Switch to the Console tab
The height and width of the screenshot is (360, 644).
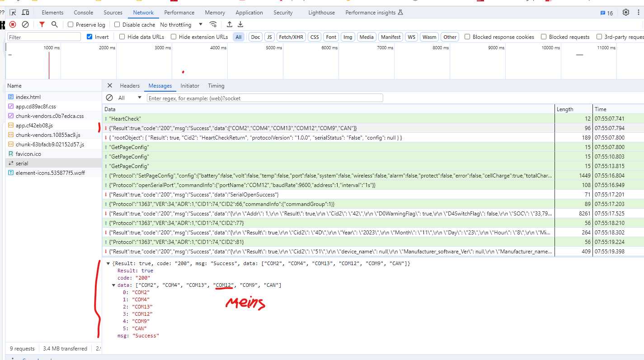(84, 13)
